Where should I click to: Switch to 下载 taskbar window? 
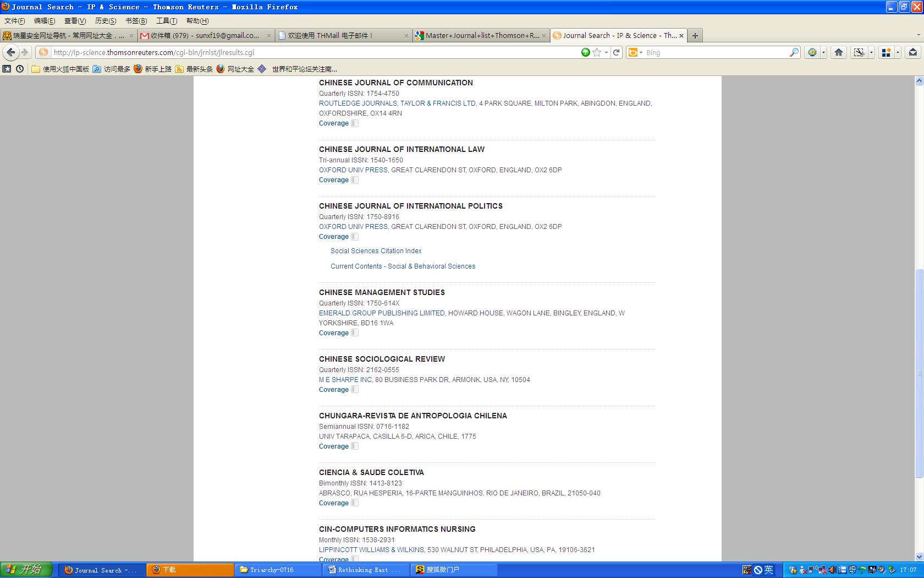click(190, 570)
